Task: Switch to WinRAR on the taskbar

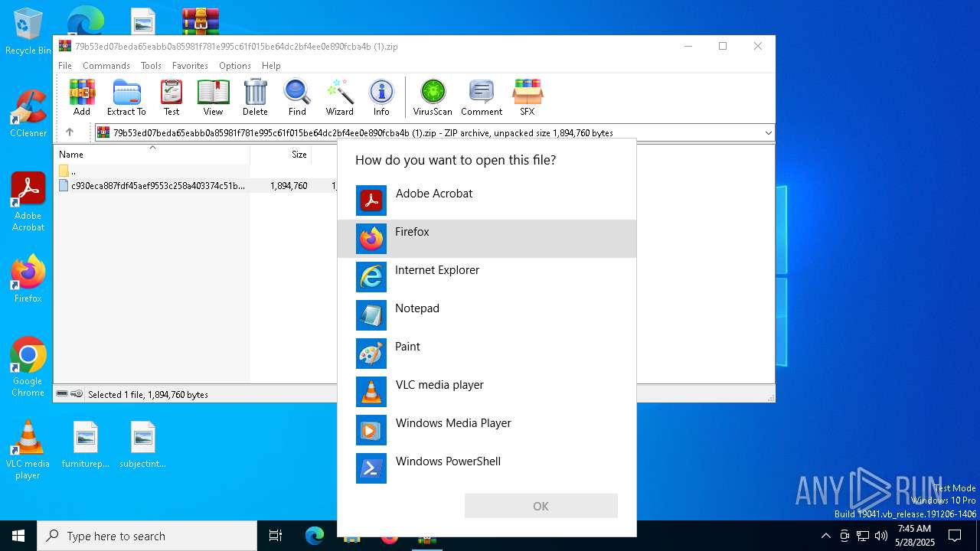Action: pos(427,537)
